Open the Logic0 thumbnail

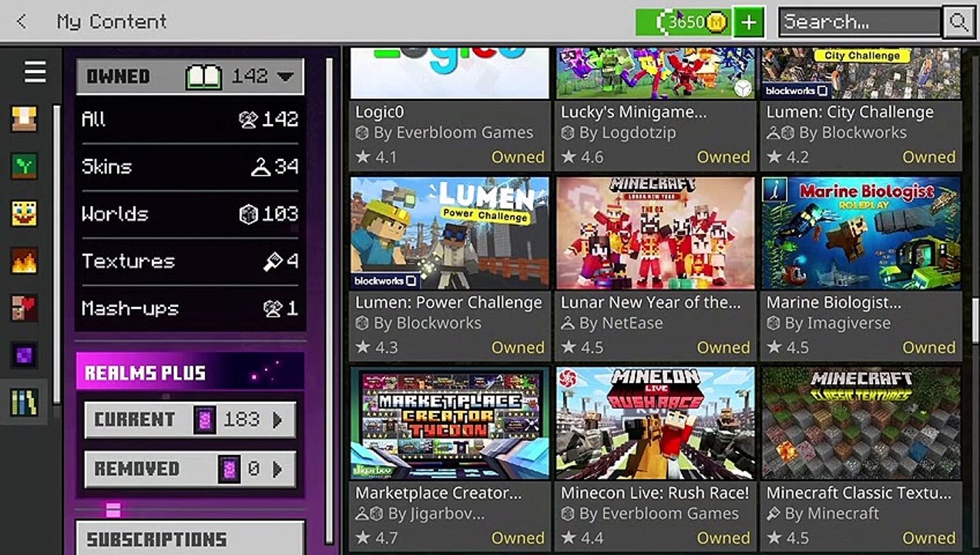(x=450, y=73)
